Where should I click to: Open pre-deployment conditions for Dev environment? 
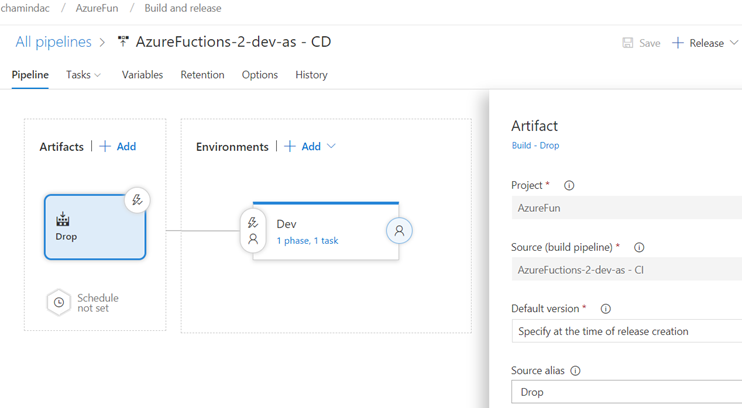point(253,231)
